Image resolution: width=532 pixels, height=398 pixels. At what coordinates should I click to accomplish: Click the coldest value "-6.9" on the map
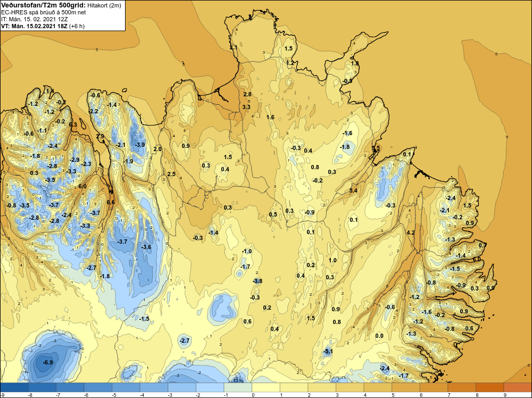[48, 362]
